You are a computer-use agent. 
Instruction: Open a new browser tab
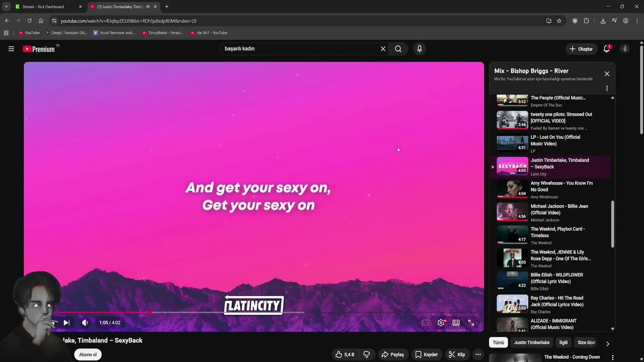point(167,7)
